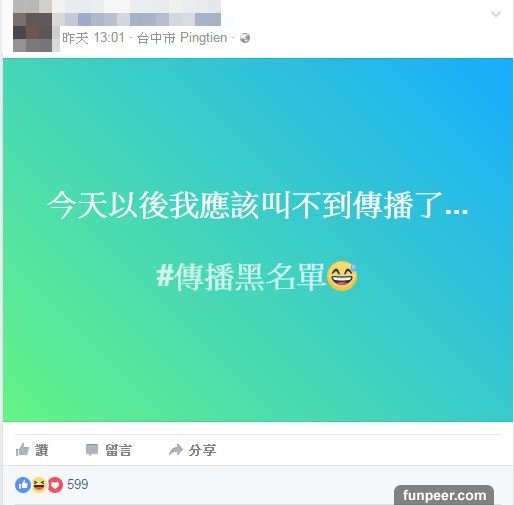This screenshot has width=514, height=505.
Task: Click the comment speech bubble icon
Action: [x=92, y=450]
